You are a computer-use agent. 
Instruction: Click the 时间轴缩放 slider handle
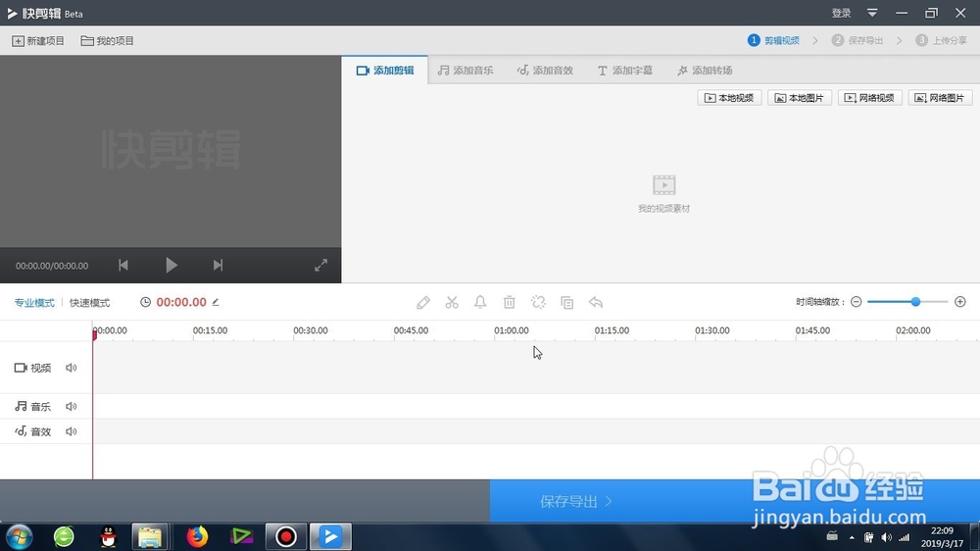point(915,302)
